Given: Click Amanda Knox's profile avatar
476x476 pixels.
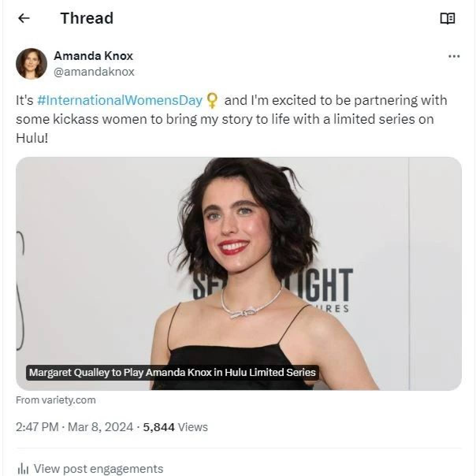Looking at the screenshot, I should 32,63.
